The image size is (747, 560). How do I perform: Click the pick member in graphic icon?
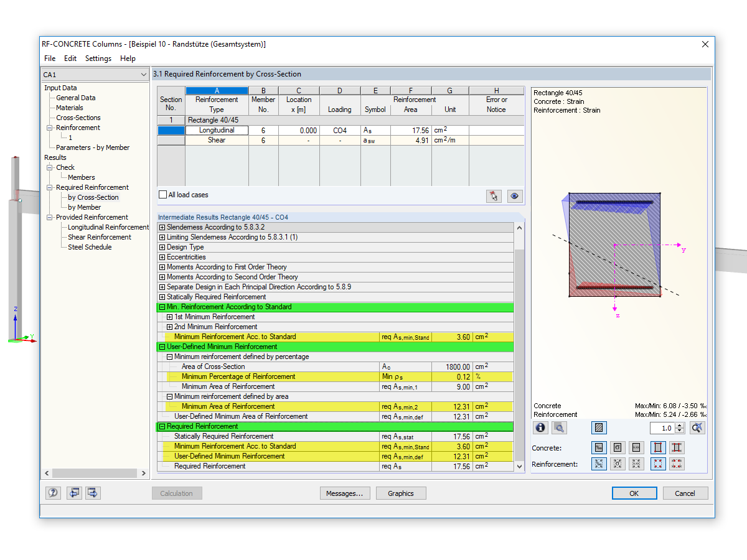(x=494, y=196)
